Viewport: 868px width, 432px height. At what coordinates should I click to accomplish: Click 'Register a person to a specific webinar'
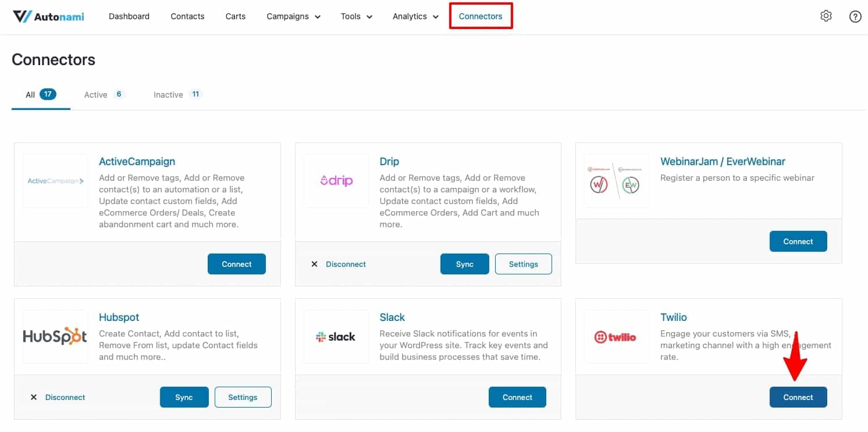737,178
